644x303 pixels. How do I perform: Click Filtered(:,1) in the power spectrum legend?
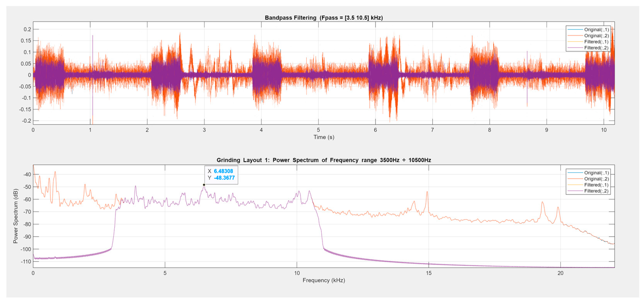(596, 185)
